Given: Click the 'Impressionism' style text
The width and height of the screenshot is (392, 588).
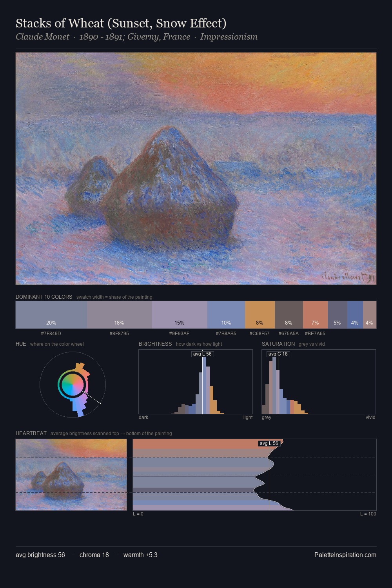Looking at the screenshot, I should coord(229,37).
